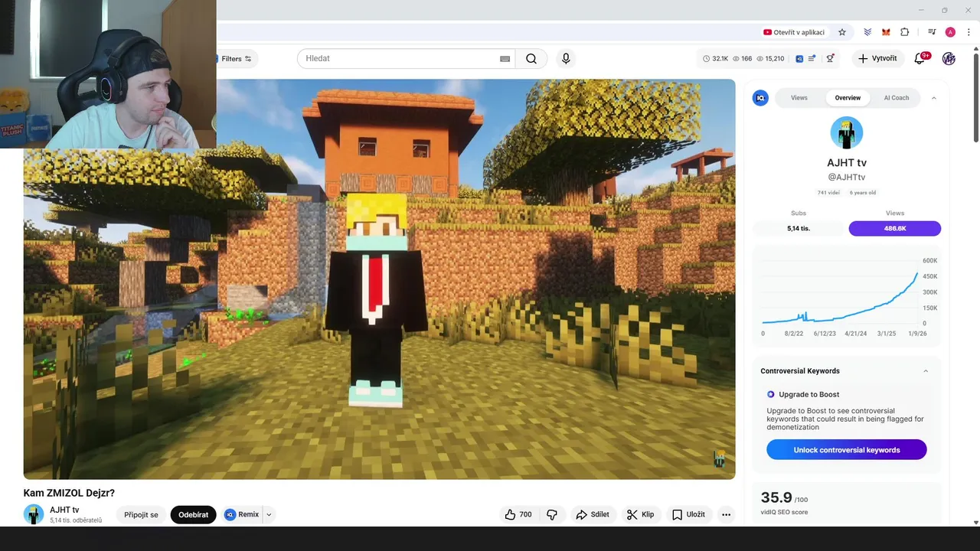Viewport: 980px width, 551px height.
Task: Collapse Controversial Keywords section
Action: 926,371
